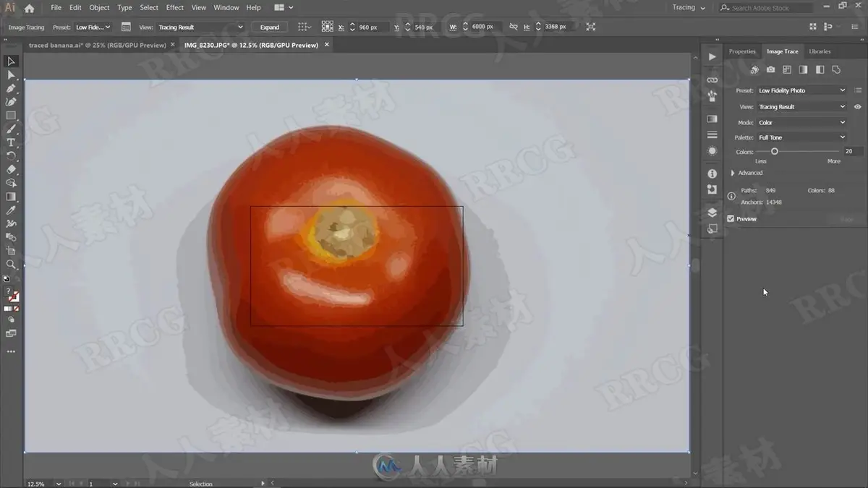Open the Object menu
Image resolution: width=868 pixels, height=488 pixels.
(x=99, y=8)
